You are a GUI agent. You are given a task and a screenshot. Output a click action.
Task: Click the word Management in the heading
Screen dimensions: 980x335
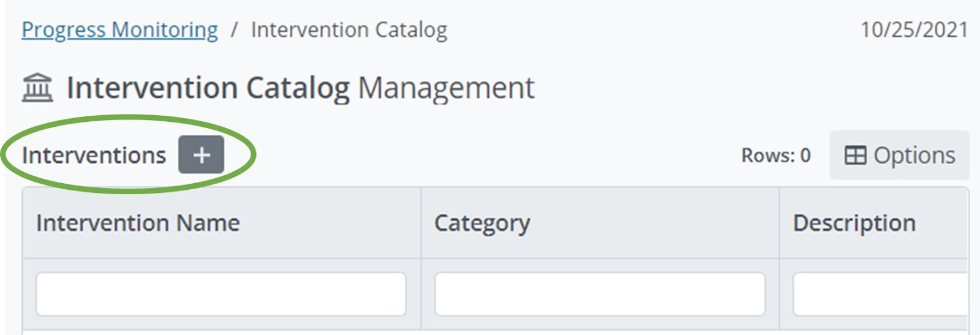click(446, 88)
